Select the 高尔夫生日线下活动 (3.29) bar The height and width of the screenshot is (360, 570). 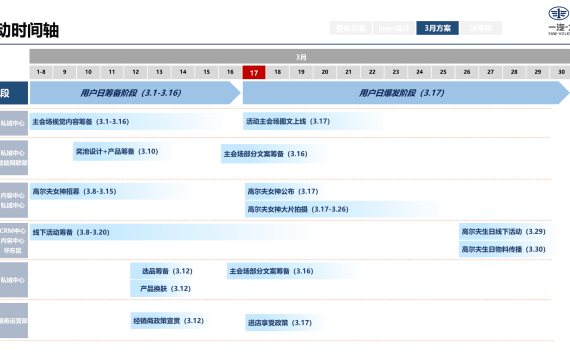506,232
